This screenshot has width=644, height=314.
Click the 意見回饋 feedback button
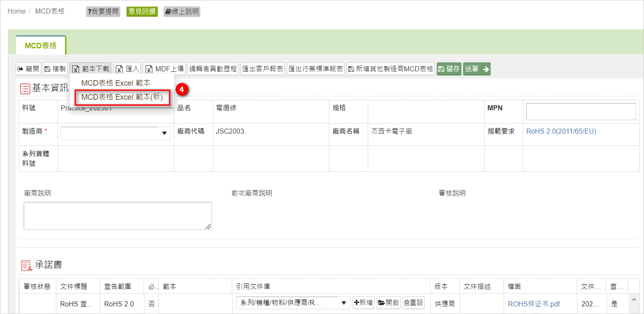tap(142, 11)
